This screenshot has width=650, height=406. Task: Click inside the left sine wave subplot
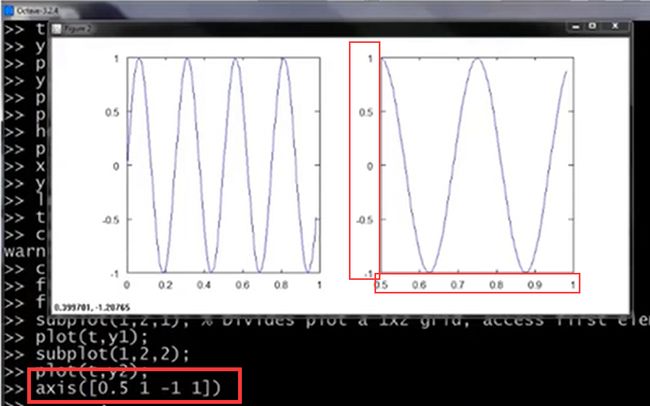[x=223, y=165]
